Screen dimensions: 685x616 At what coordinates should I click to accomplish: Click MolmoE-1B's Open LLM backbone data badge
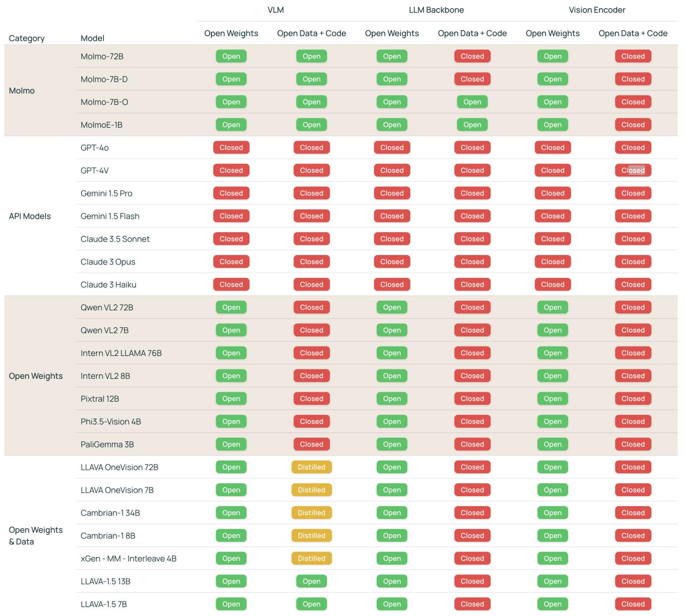click(x=472, y=124)
